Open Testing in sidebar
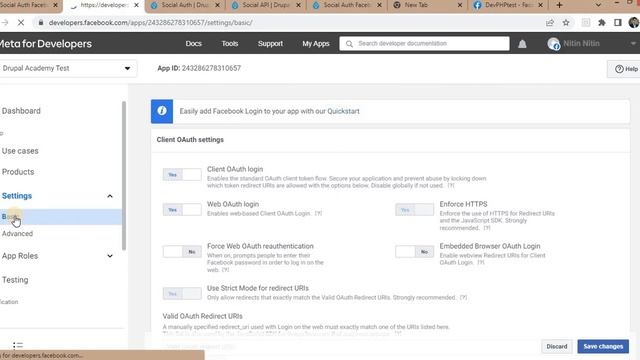This screenshot has width=640, height=360. 15,280
